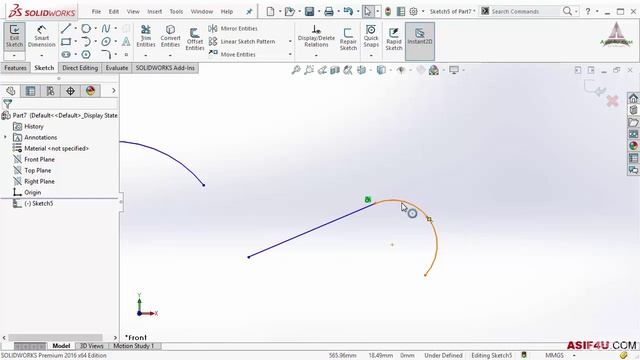The width and height of the screenshot is (640, 360).
Task: Open the ConfigurationManager tab icon
Action: click(50, 91)
